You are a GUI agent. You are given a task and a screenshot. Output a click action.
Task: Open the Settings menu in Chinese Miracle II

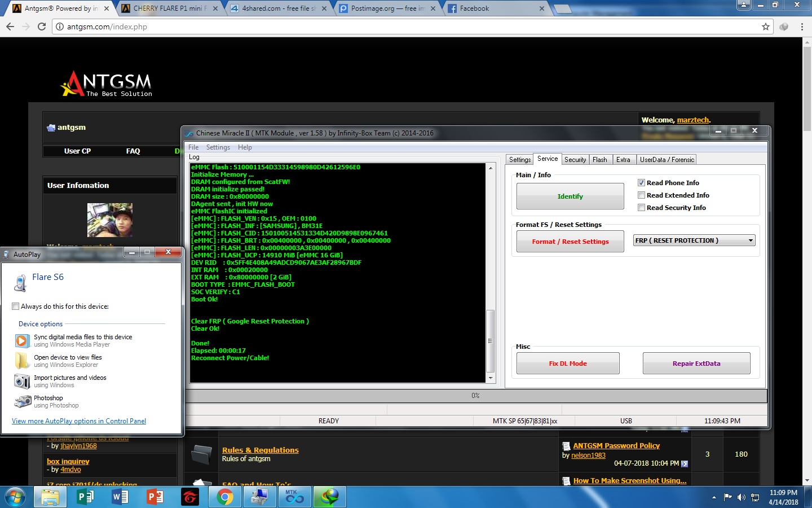click(218, 147)
